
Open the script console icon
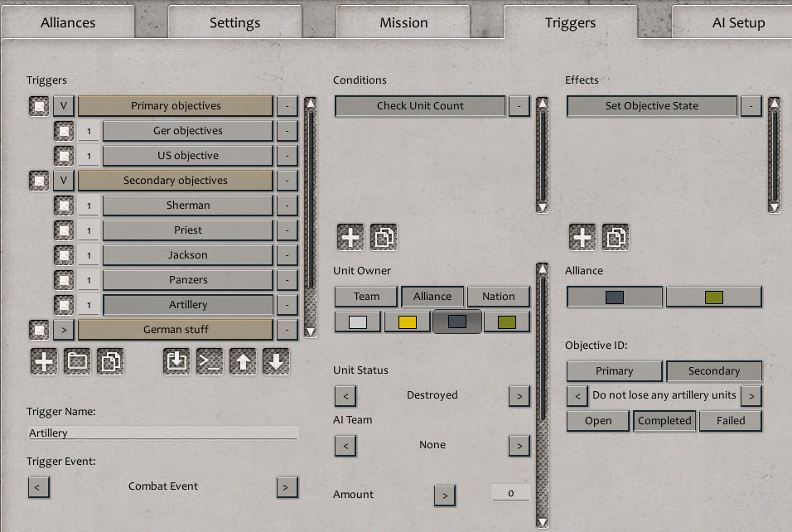point(210,362)
